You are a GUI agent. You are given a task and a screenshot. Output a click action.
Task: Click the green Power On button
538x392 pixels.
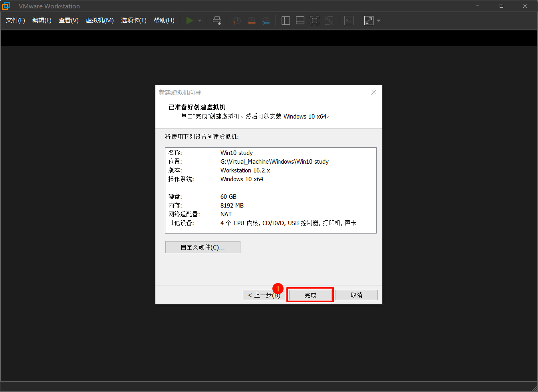[190, 20]
